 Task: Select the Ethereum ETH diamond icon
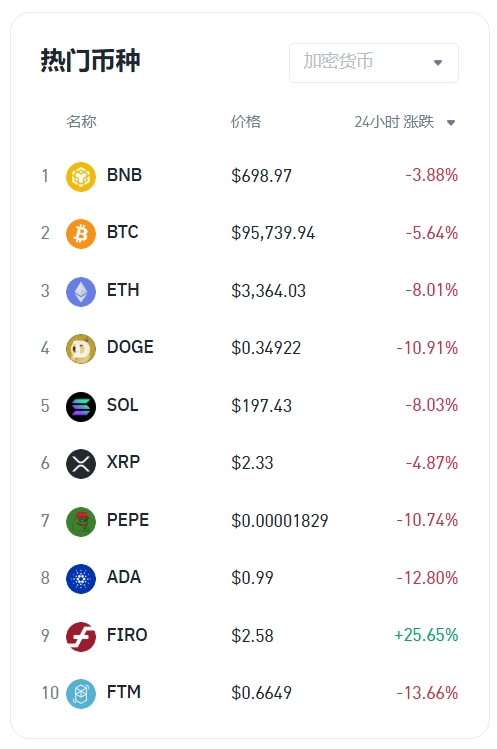(x=81, y=291)
